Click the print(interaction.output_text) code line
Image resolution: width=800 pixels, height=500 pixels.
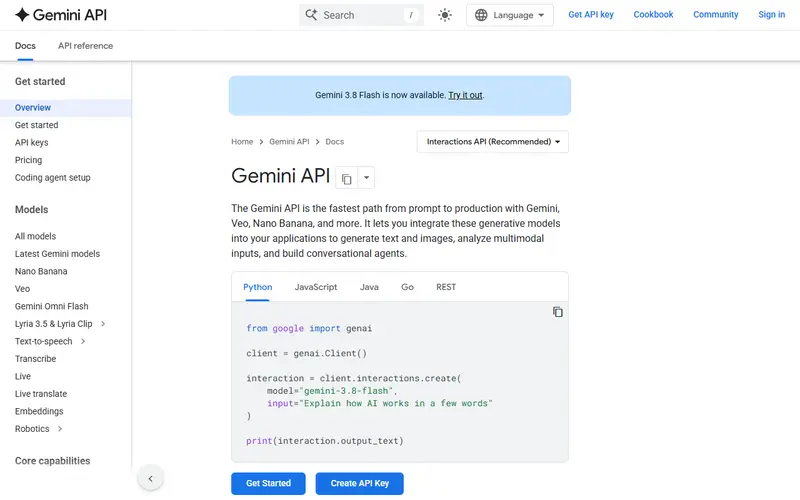pos(324,441)
